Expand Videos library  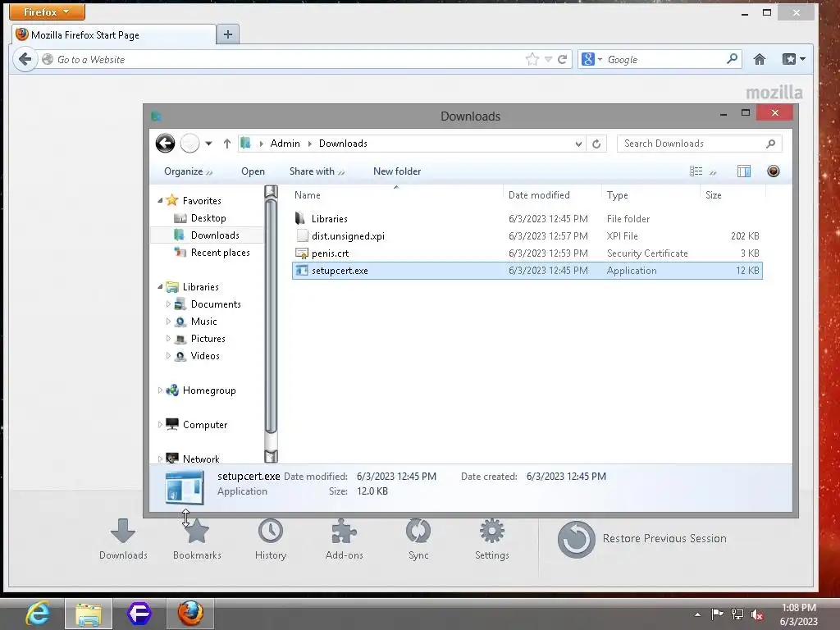(168, 356)
